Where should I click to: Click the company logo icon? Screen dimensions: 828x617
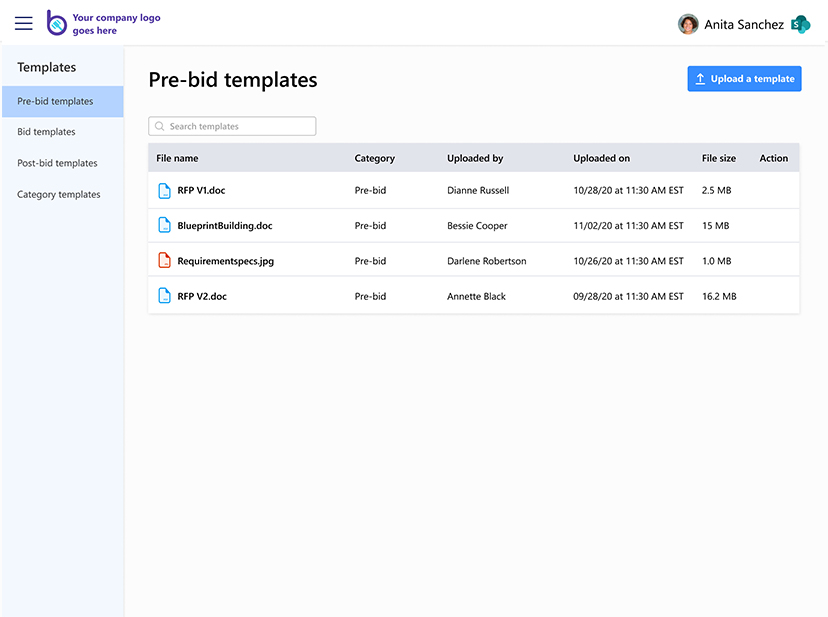[57, 23]
